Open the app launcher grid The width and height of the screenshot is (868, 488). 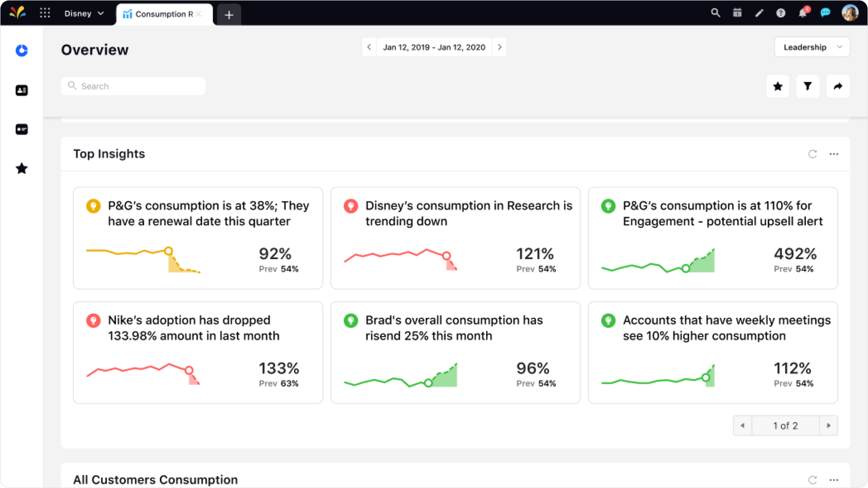(x=45, y=13)
